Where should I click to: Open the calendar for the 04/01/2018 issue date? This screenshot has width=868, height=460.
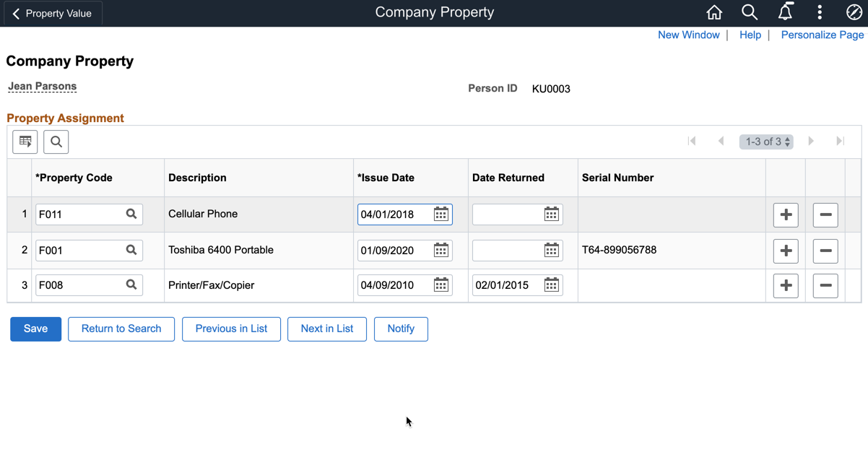pos(441,214)
